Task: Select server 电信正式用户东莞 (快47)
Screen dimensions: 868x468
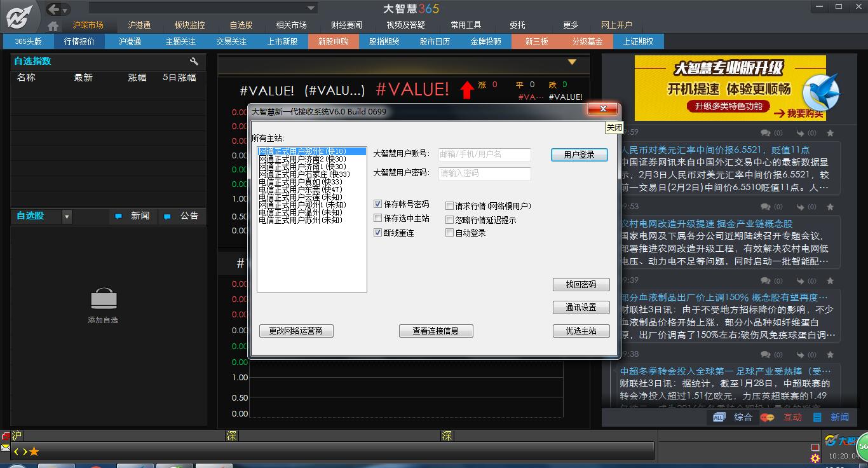Action: (x=311, y=189)
